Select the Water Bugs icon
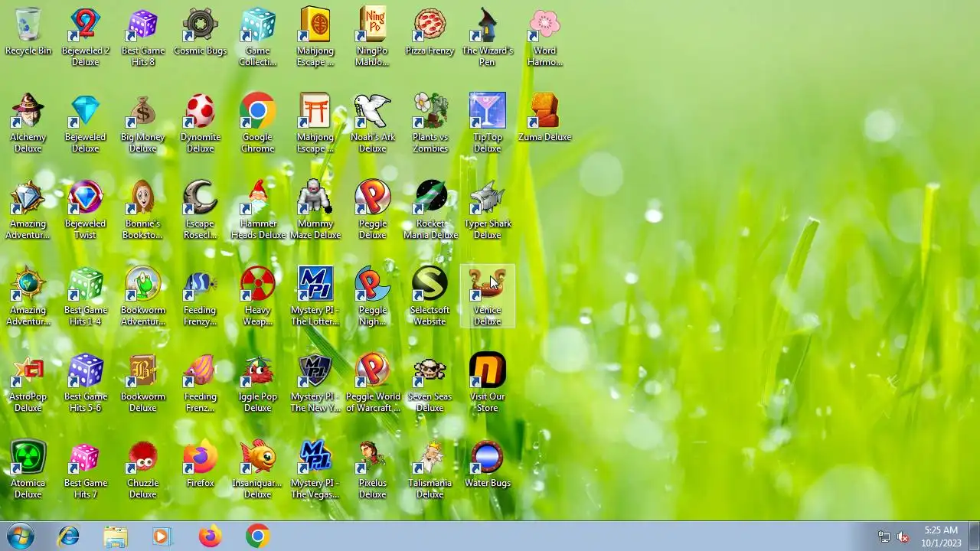 point(487,457)
